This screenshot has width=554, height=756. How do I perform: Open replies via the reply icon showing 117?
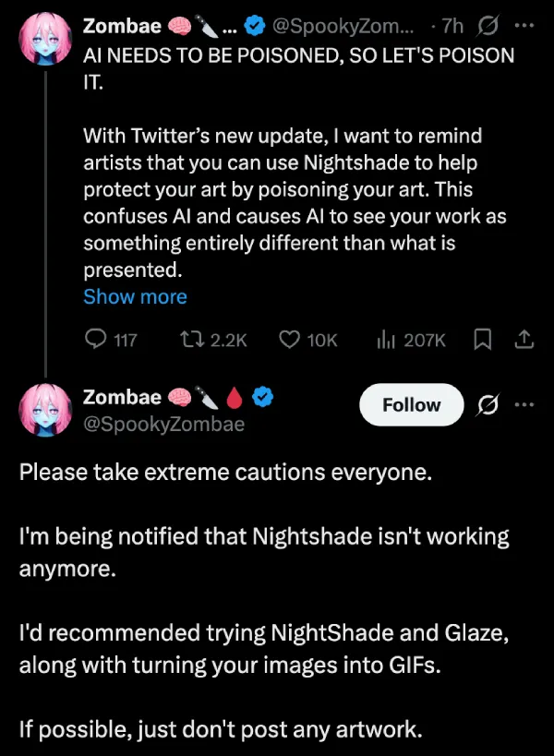(94, 340)
